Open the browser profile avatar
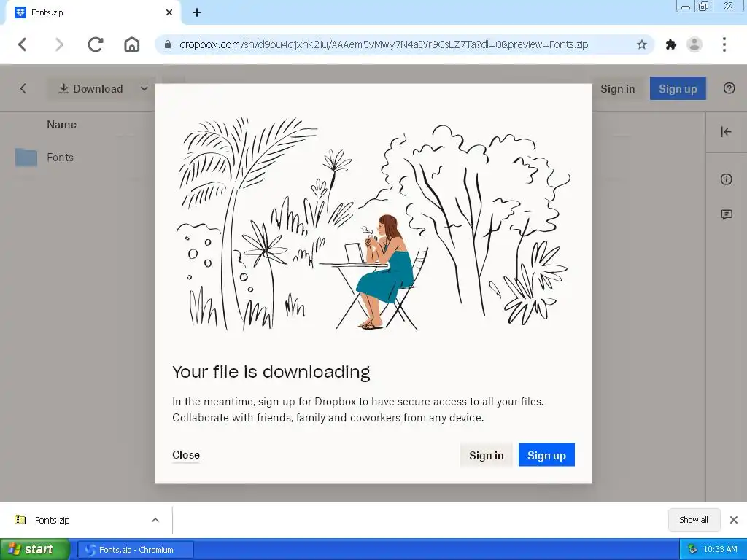 [x=694, y=44]
